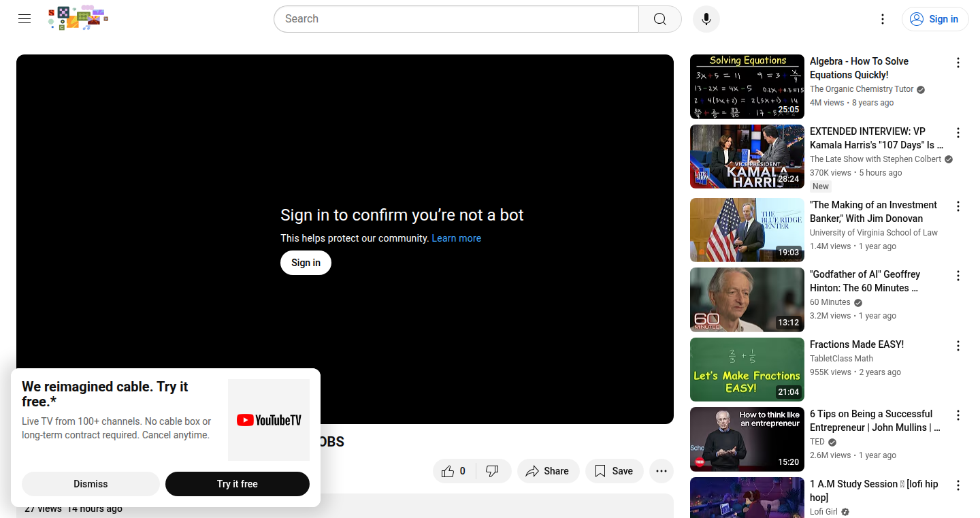Start voice search with microphone
The height and width of the screenshot is (518, 980).
tap(706, 19)
